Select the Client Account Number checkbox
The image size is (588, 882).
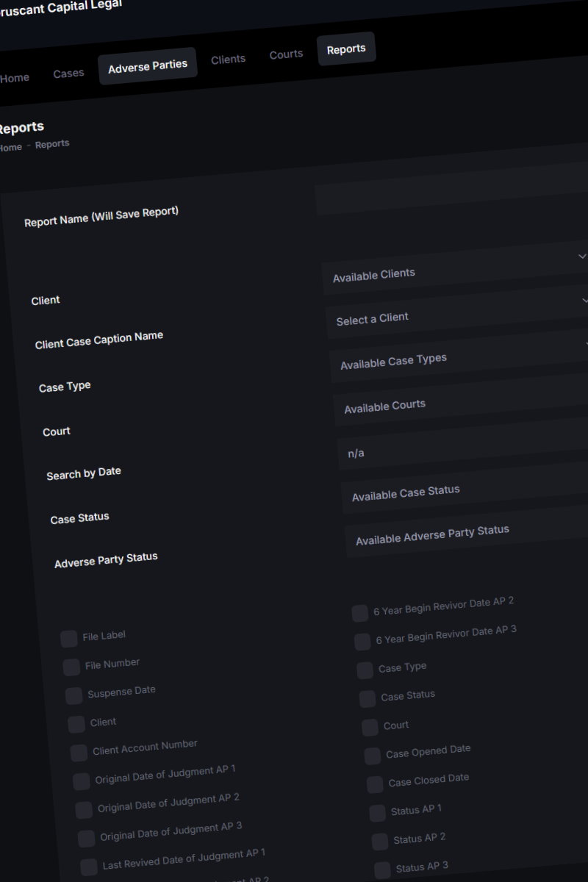79,753
